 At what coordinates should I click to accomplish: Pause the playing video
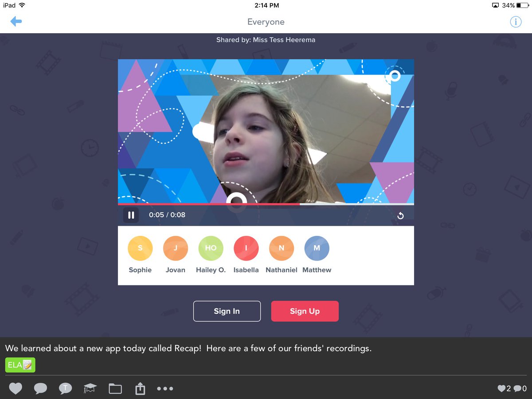click(131, 215)
